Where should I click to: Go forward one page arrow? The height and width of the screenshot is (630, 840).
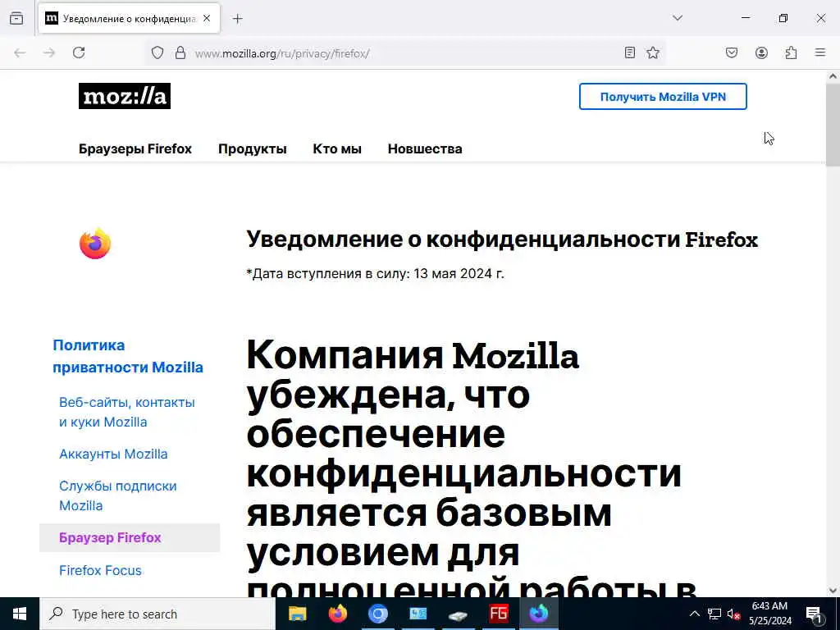49,52
